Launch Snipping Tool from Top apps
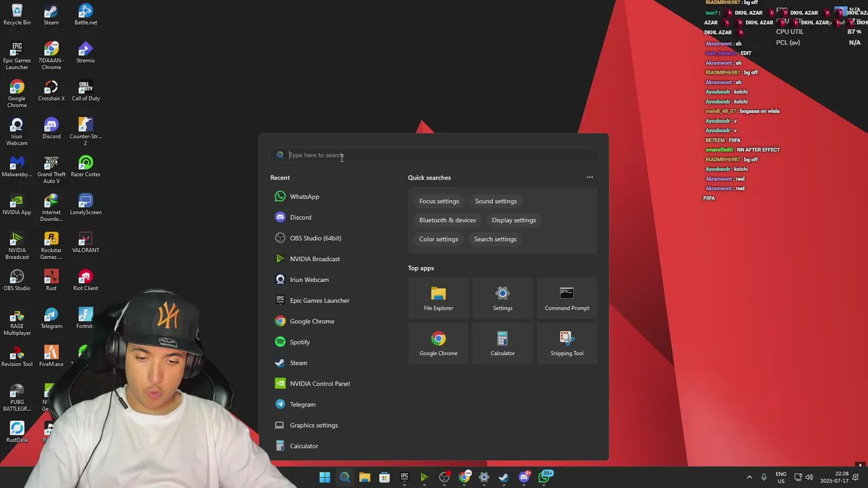 tap(567, 344)
